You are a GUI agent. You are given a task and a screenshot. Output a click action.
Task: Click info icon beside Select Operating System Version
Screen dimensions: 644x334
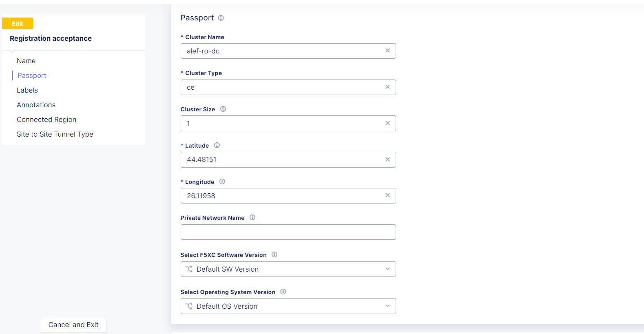pos(283,292)
